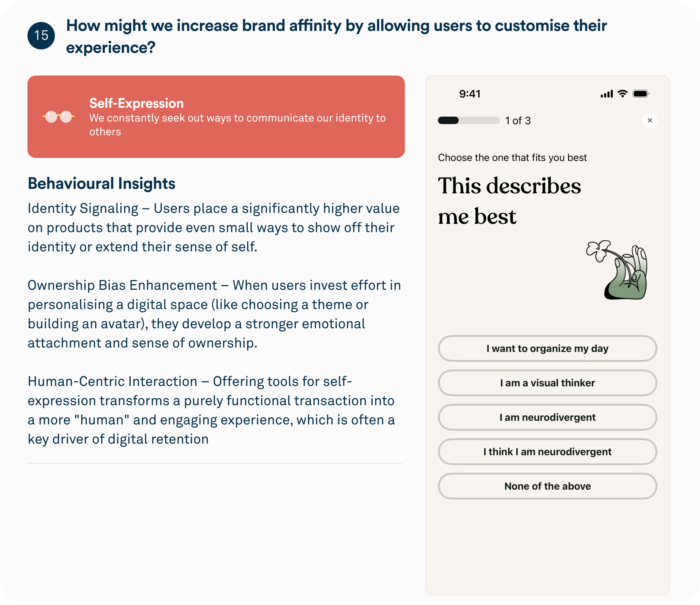700x605 pixels.
Task: Close the onboarding quiz with X icon
Action: click(649, 120)
